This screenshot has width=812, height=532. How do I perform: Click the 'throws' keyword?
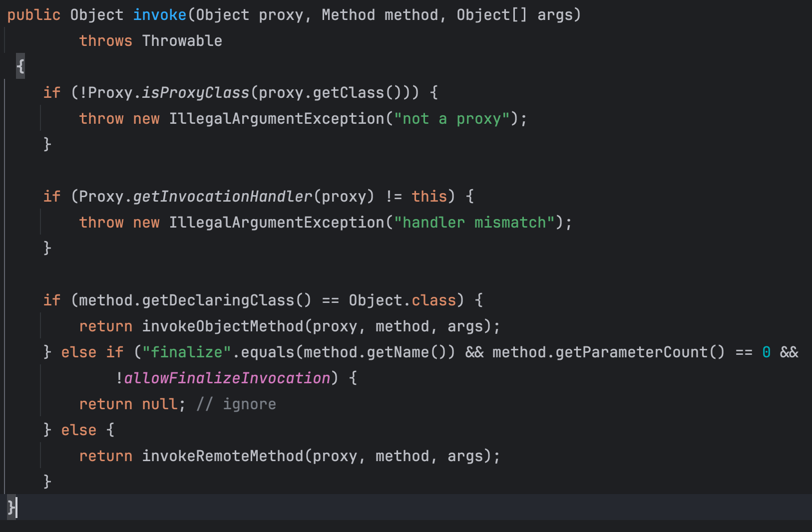point(106,41)
